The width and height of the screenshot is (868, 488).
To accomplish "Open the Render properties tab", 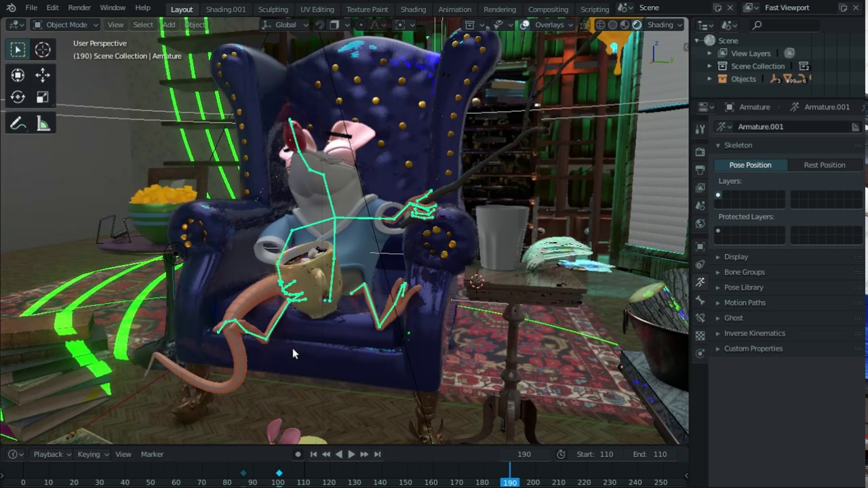I will click(x=701, y=152).
